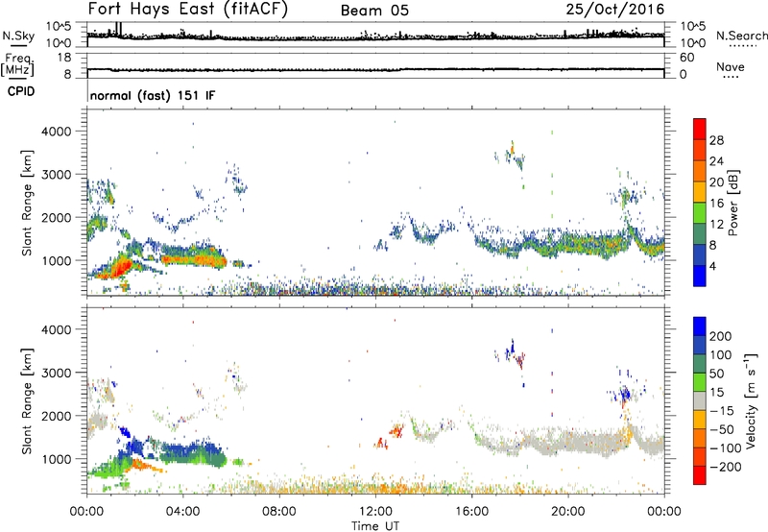This screenshot has height=532, width=768.
Task: Pick the yellow 16-20 dB power colorbar segment
Action: tap(700, 192)
